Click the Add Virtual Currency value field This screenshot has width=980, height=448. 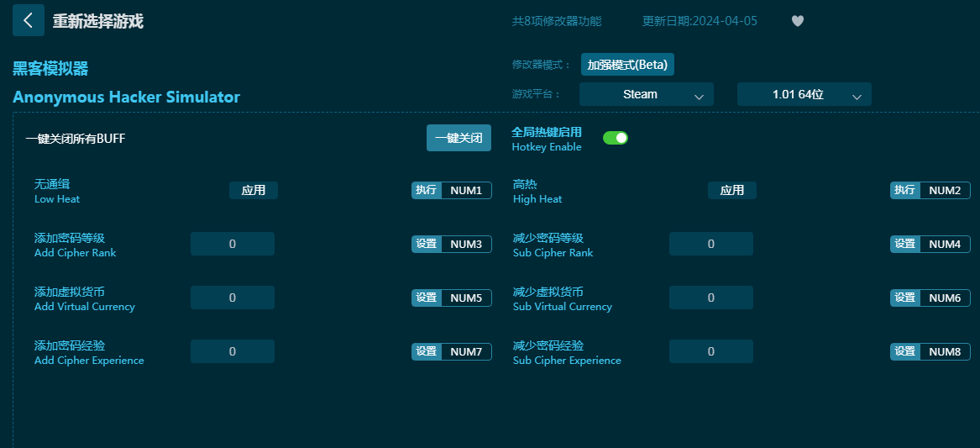coord(233,298)
